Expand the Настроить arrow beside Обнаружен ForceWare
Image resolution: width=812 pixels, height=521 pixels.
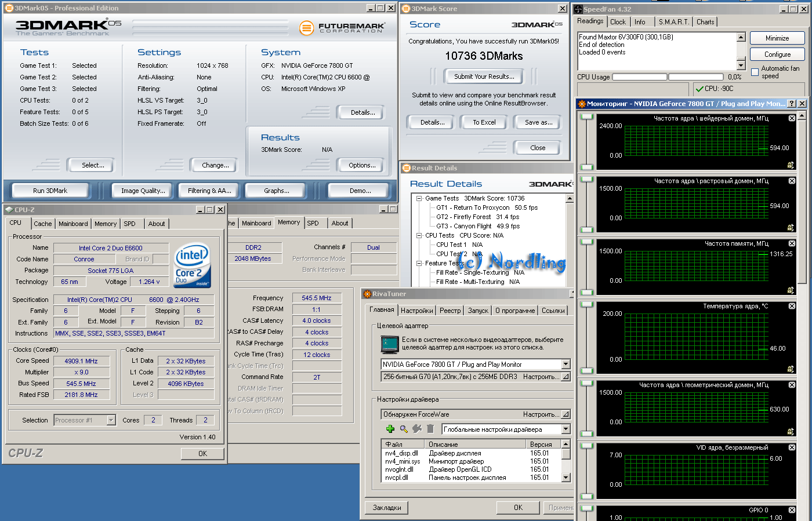coord(565,414)
